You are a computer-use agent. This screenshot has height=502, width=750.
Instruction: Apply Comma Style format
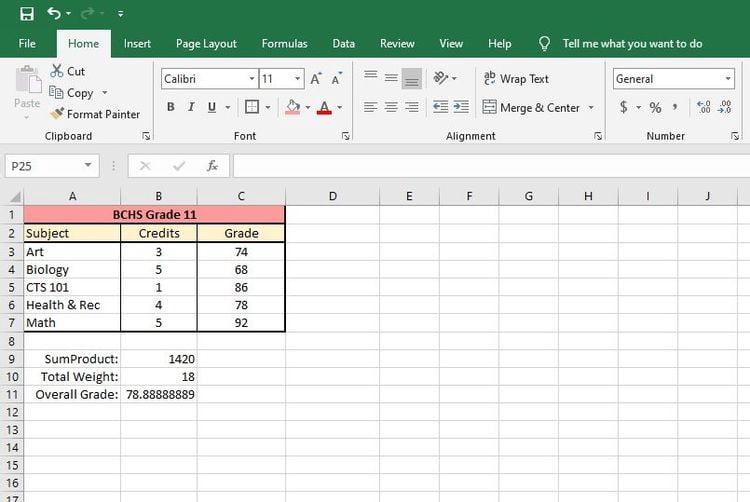[675, 107]
